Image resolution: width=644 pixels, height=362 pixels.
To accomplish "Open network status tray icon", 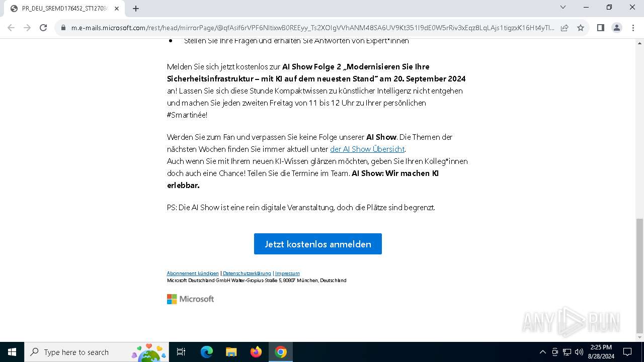I will 567,352.
